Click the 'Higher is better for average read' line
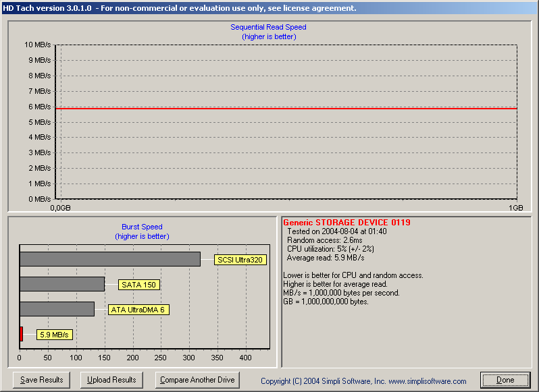This screenshot has width=539, height=392. pyautogui.click(x=336, y=284)
